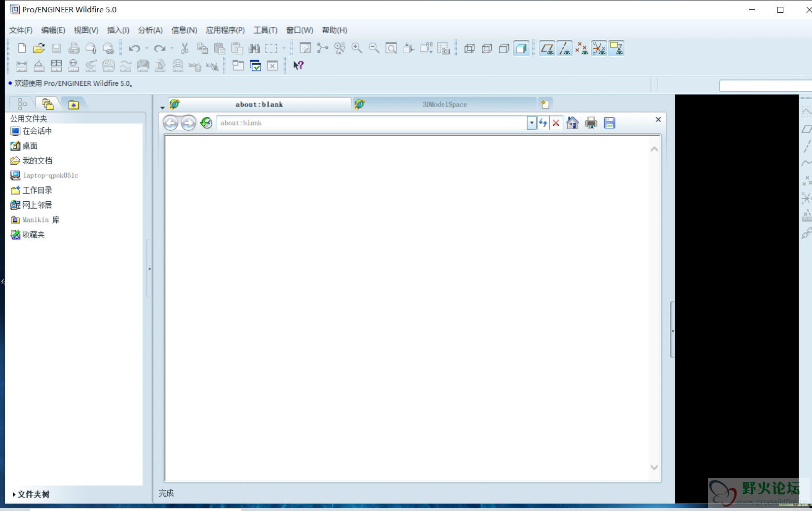
Task: Go back in embedded browser
Action: (x=171, y=123)
